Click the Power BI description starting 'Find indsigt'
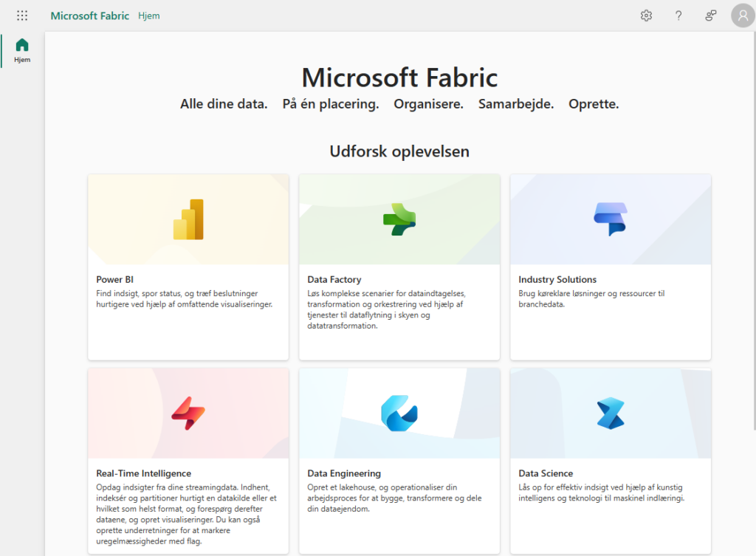This screenshot has width=756, height=556. (x=184, y=299)
